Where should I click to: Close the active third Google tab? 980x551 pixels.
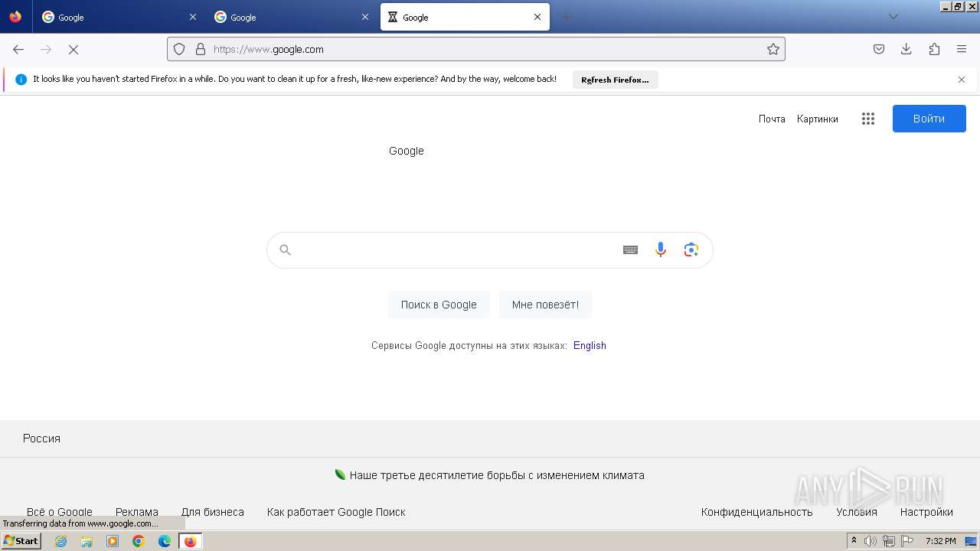point(537,17)
